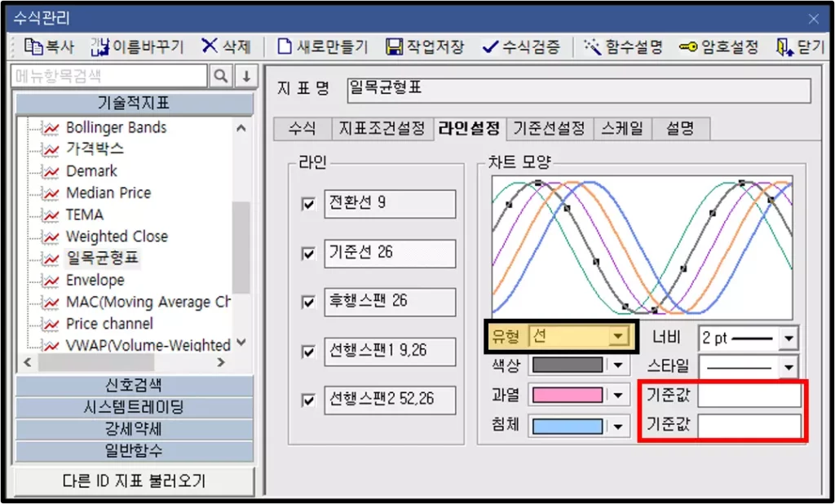Click the lower 기준값 input field
Image resolution: width=835 pixels, height=504 pixels.
pyautogui.click(x=749, y=426)
